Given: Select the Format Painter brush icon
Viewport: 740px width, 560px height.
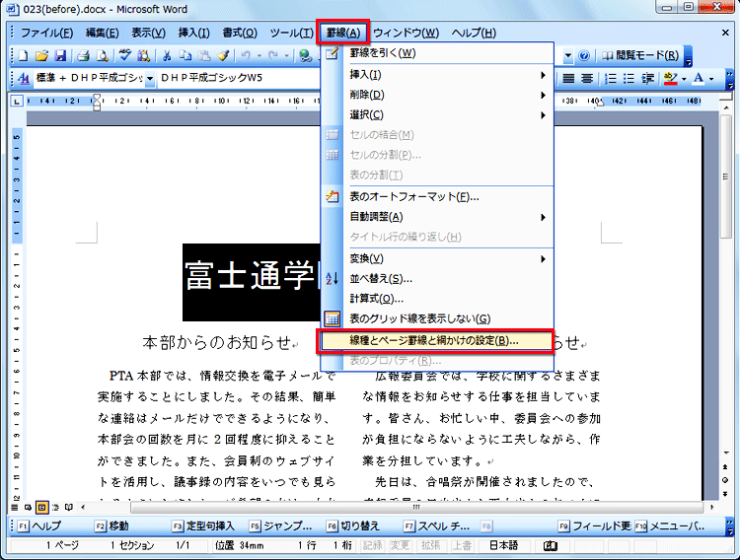Looking at the screenshot, I should pyautogui.click(x=223, y=55).
